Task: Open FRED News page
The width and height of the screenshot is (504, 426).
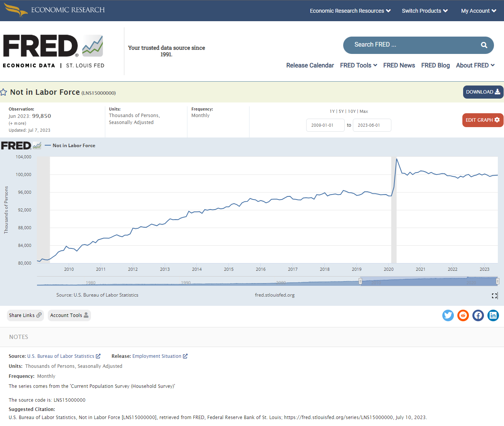Action: click(399, 65)
